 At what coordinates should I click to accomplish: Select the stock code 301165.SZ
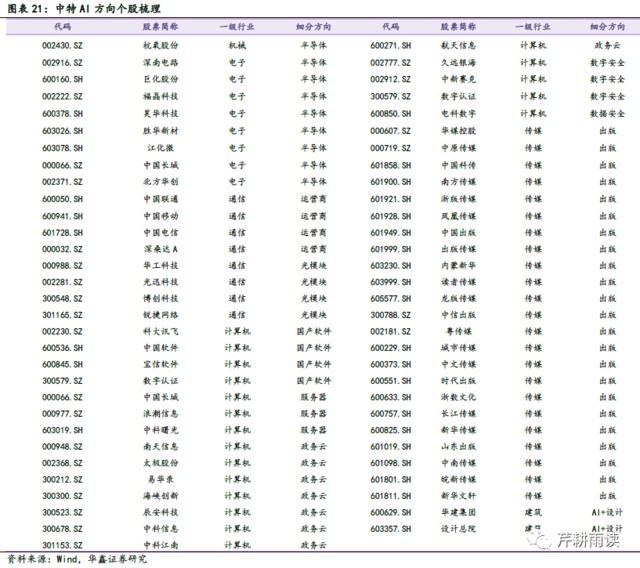tap(62, 315)
